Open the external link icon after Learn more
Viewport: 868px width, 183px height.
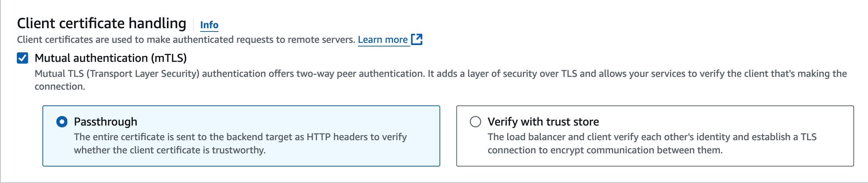416,39
